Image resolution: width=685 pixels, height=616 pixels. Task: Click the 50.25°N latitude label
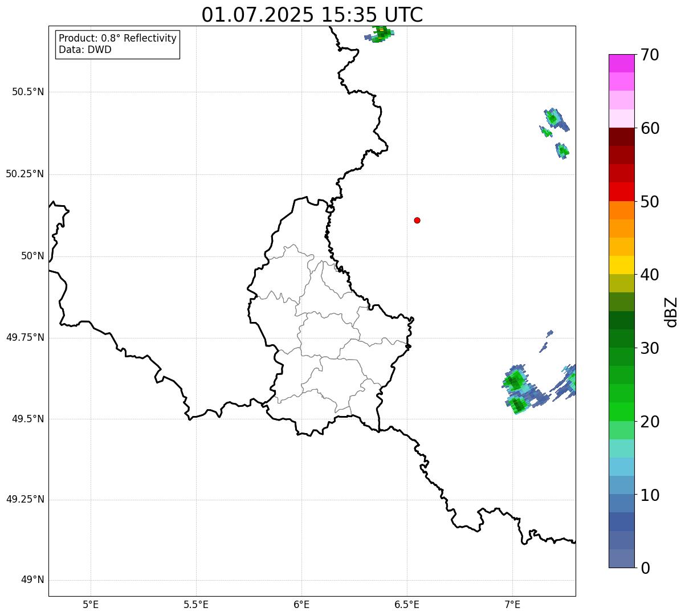[x=25, y=174]
